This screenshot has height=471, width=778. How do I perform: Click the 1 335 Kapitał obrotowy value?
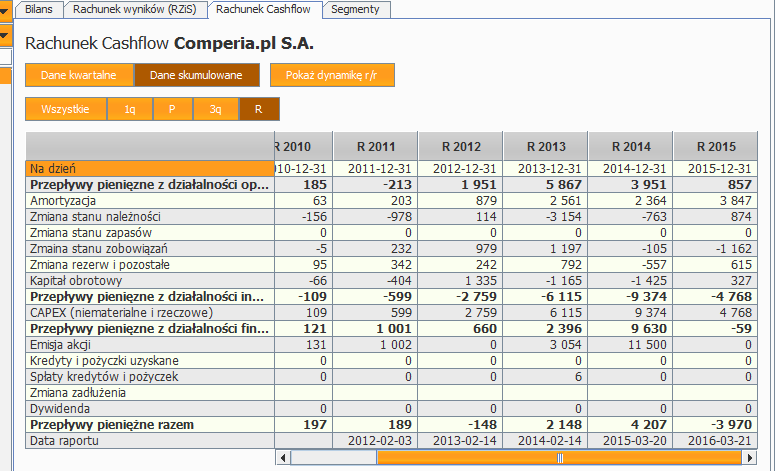pyautogui.click(x=481, y=280)
